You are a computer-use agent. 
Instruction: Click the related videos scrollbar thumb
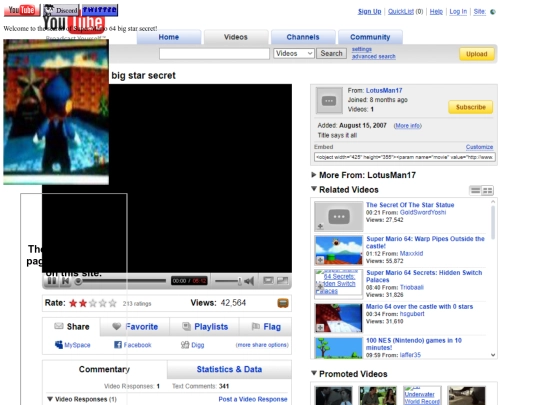click(x=493, y=222)
